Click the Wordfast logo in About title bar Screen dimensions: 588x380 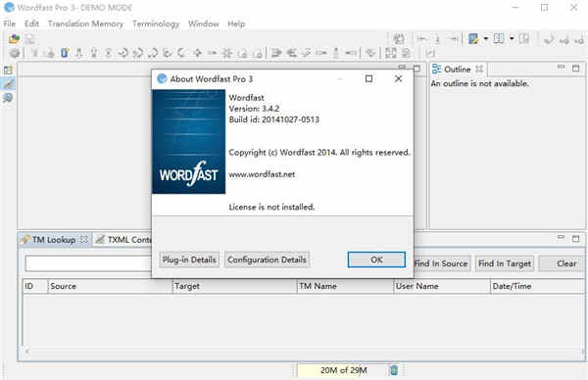(162, 78)
